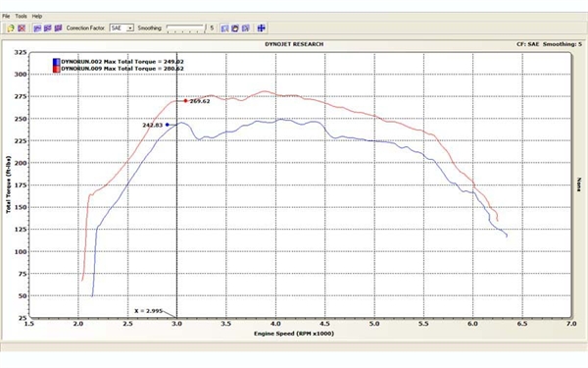
Task: Click the Smoothing slider handle
Action: pos(205,28)
